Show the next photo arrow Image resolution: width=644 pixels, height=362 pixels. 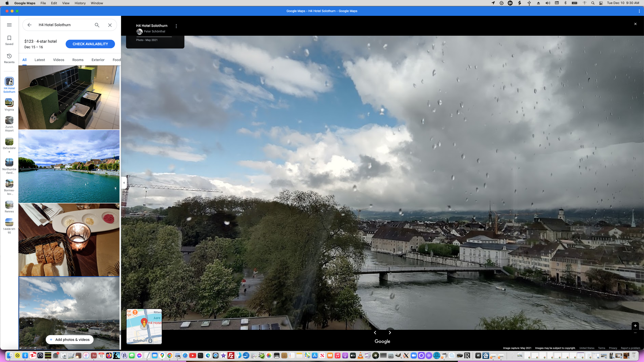point(390,333)
